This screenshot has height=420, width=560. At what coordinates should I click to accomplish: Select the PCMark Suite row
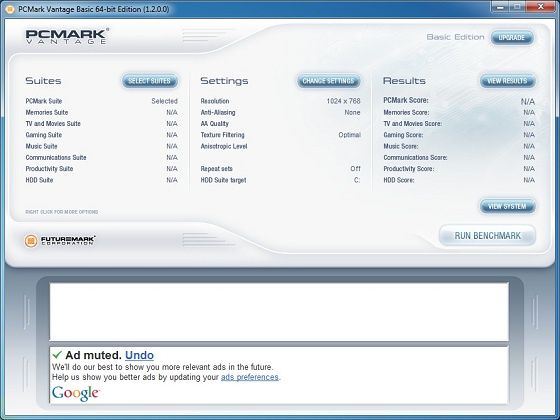pos(101,101)
